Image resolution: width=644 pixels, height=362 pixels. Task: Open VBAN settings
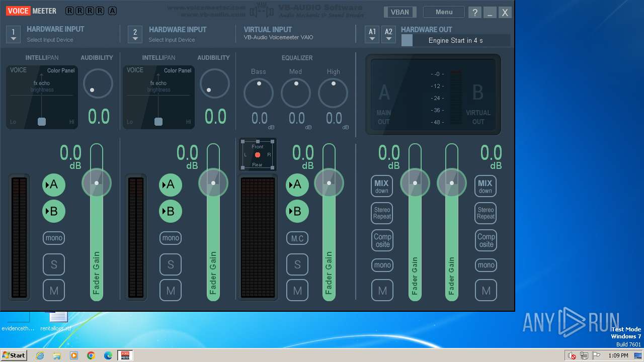[x=400, y=12]
